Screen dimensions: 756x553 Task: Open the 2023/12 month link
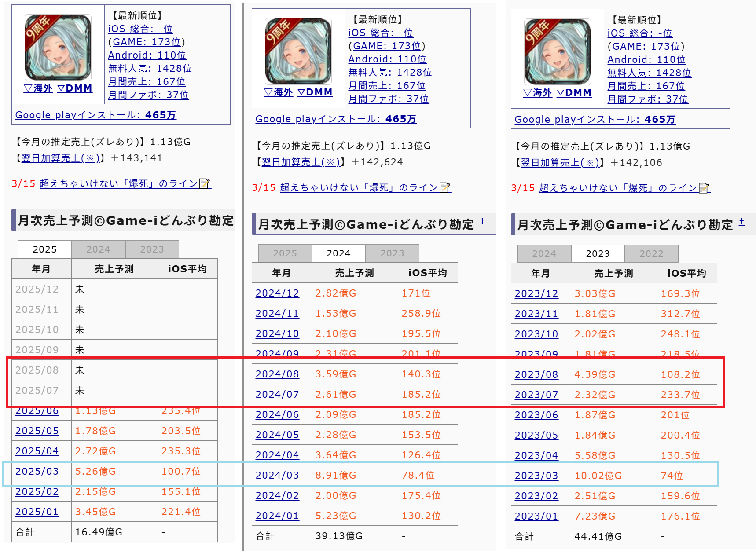536,293
